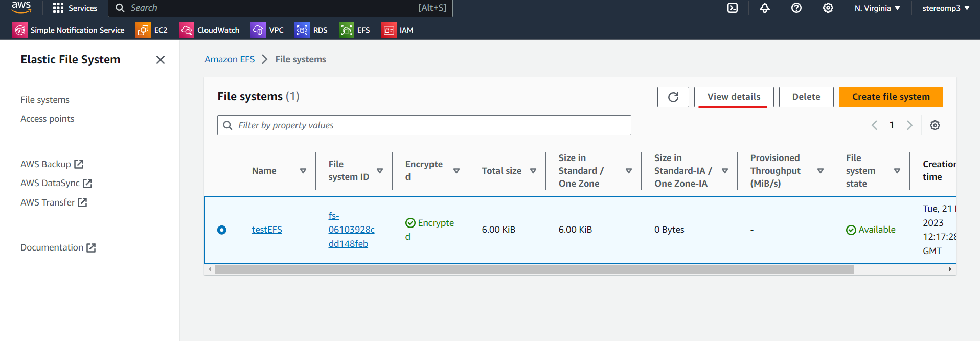This screenshot has height=341, width=980.
Task: Open Simple Notification Service shortcut
Action: [x=69, y=30]
